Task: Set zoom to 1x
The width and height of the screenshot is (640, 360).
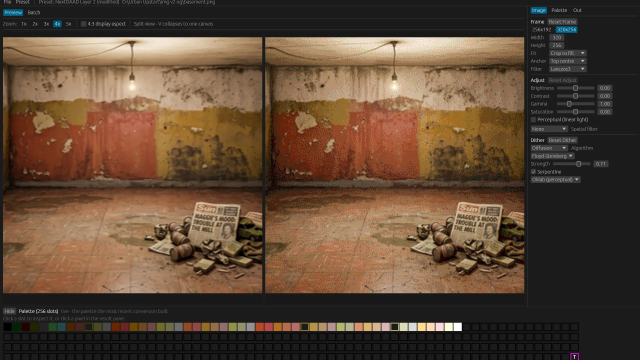Action: tap(24, 24)
